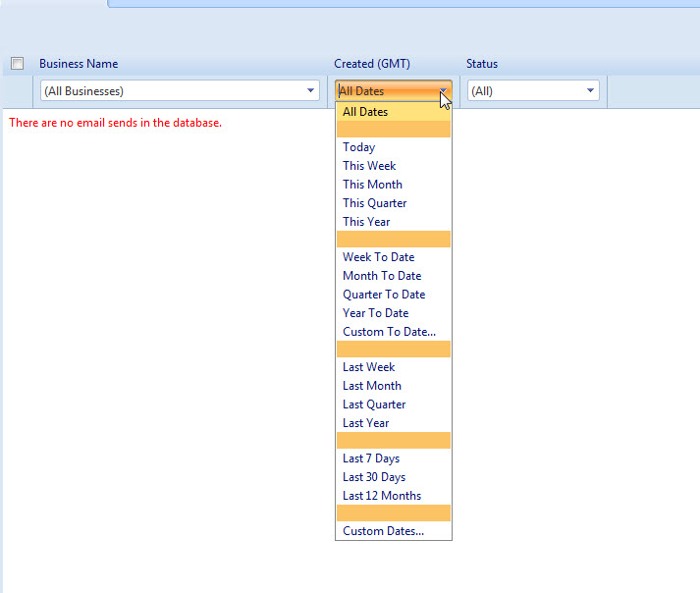Open the Business Name filter dropdown

(x=311, y=91)
